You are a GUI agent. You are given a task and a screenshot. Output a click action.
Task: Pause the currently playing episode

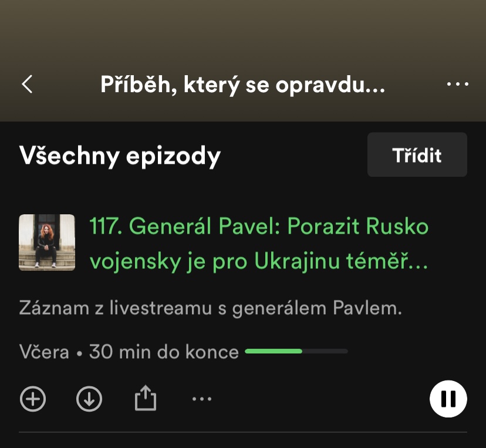[448, 399]
